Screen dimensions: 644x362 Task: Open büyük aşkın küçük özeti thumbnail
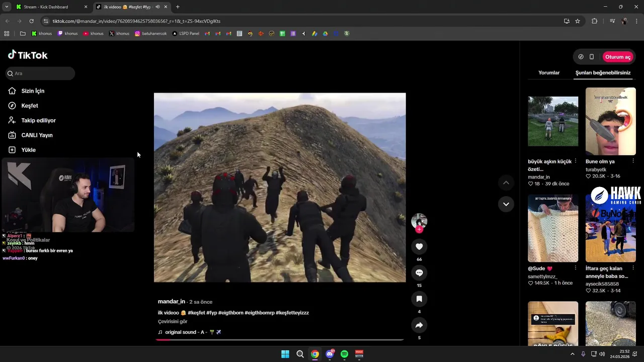(553, 121)
